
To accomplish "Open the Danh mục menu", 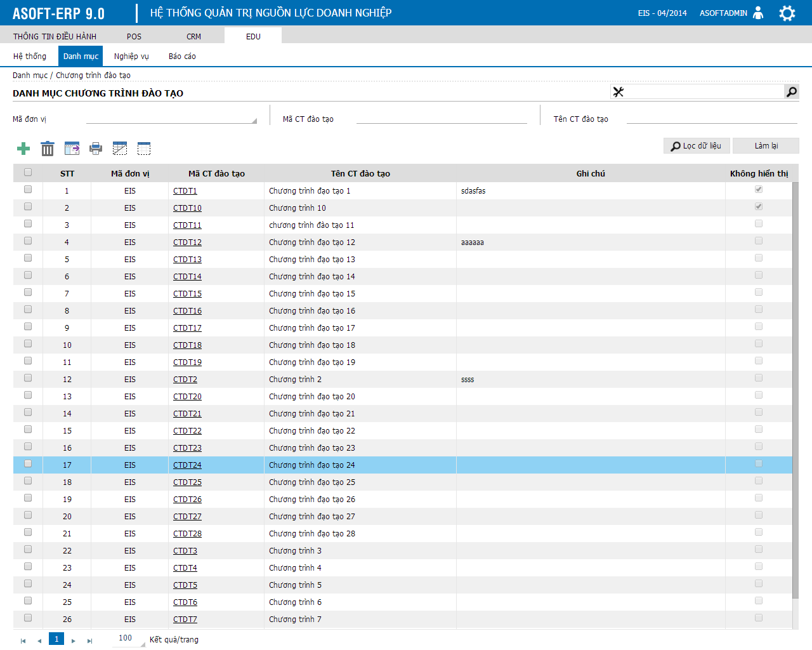I will 81,56.
